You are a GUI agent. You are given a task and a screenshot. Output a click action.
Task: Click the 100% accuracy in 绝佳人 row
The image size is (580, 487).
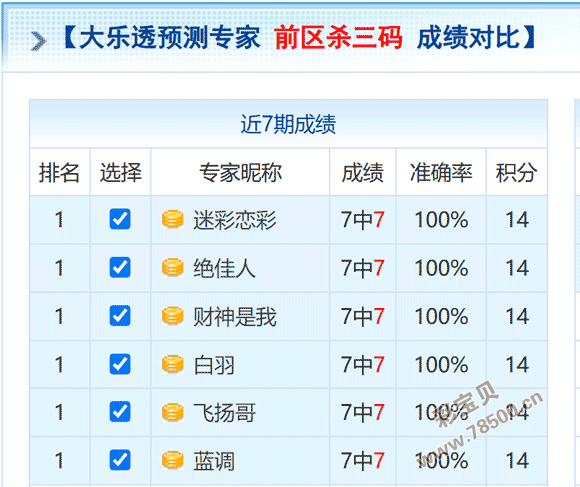(x=441, y=268)
